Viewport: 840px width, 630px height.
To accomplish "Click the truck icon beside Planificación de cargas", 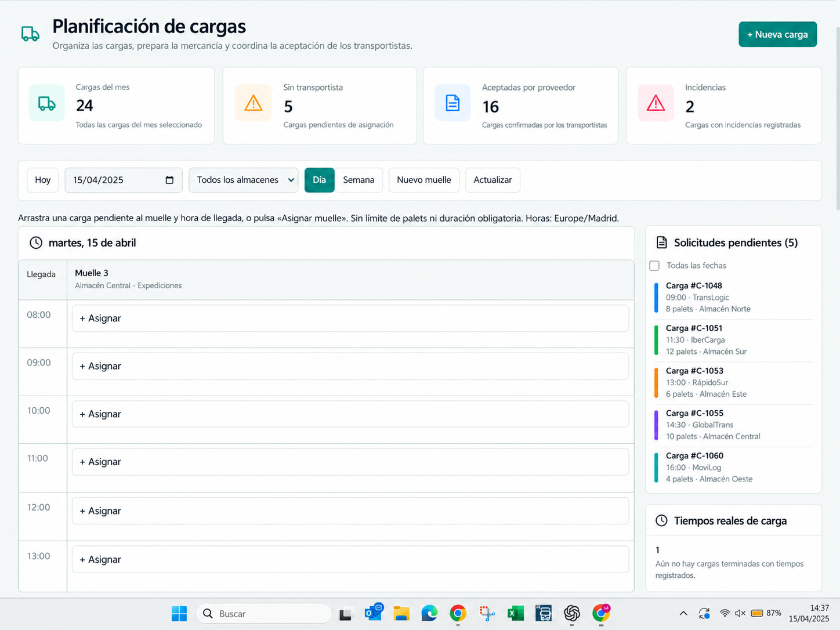I will (x=30, y=34).
